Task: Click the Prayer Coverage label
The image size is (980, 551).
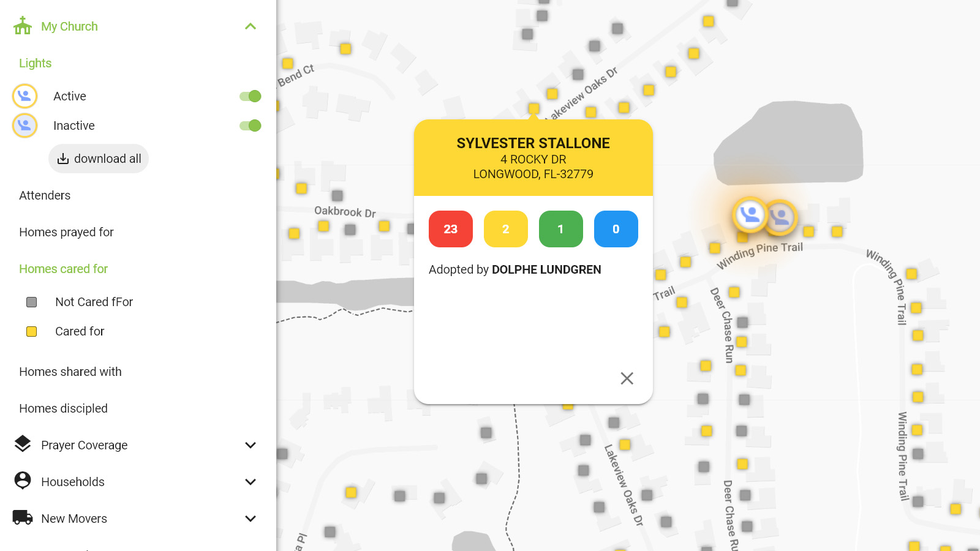Action: tap(85, 445)
